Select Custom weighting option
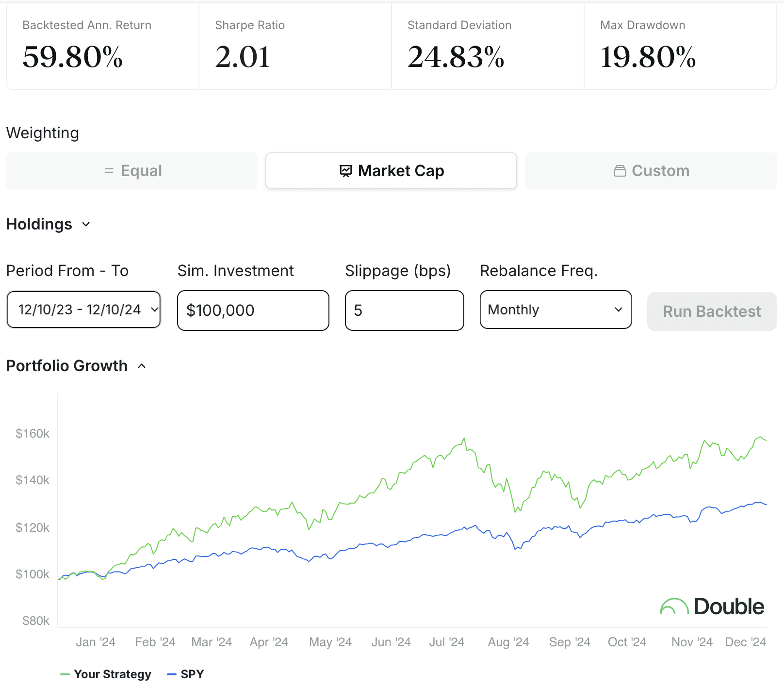Image resolution: width=784 pixels, height=686 pixels. [x=651, y=171]
